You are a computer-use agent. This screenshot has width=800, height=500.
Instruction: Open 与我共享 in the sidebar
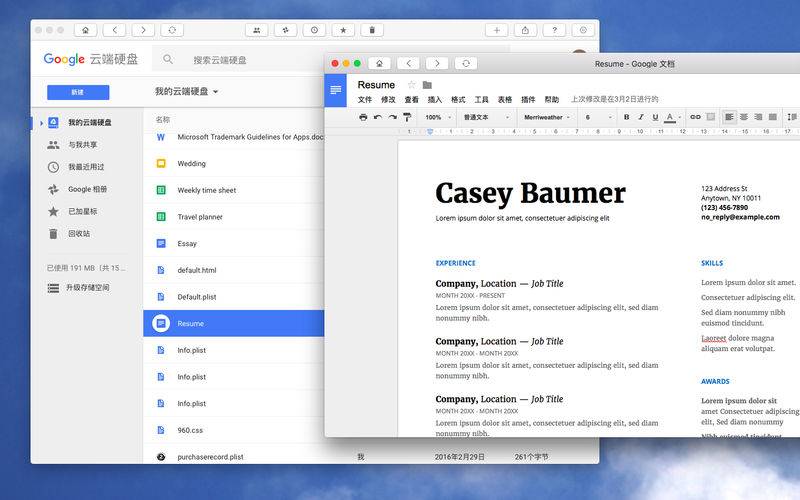(x=82, y=145)
